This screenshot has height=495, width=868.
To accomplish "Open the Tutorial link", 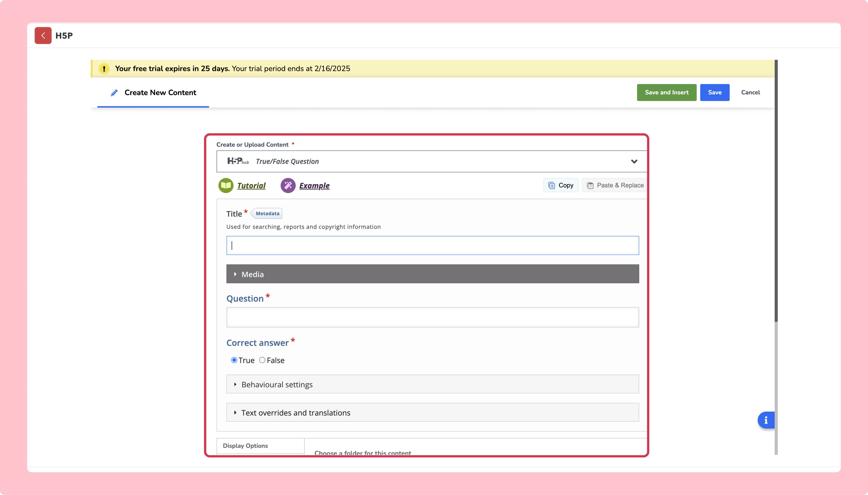I will click(x=251, y=186).
